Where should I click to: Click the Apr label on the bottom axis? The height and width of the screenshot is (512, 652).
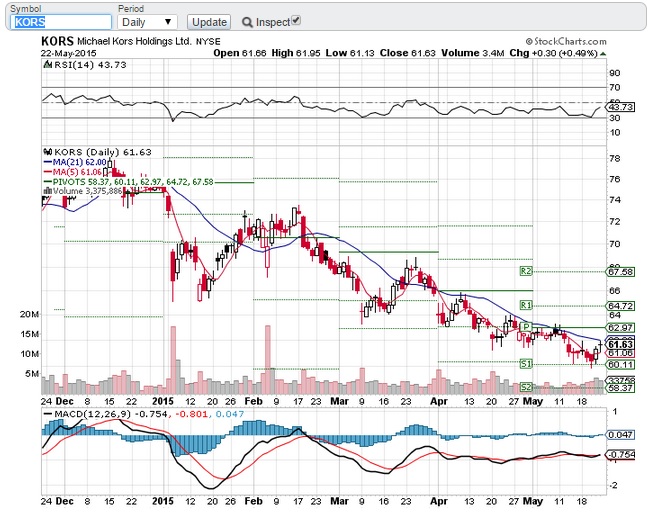439,501
